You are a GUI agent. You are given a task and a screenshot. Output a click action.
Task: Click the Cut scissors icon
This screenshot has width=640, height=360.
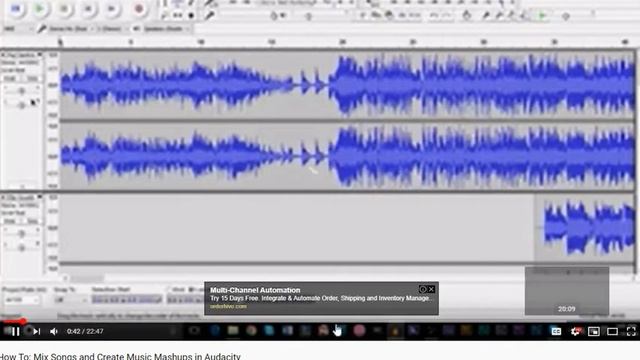click(363, 16)
